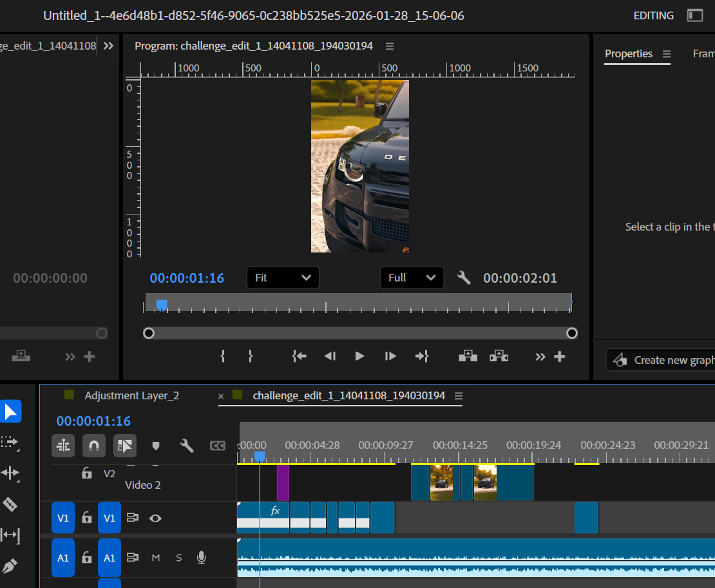Select the Razor tool
This screenshot has width=715, height=588.
click(x=10, y=504)
